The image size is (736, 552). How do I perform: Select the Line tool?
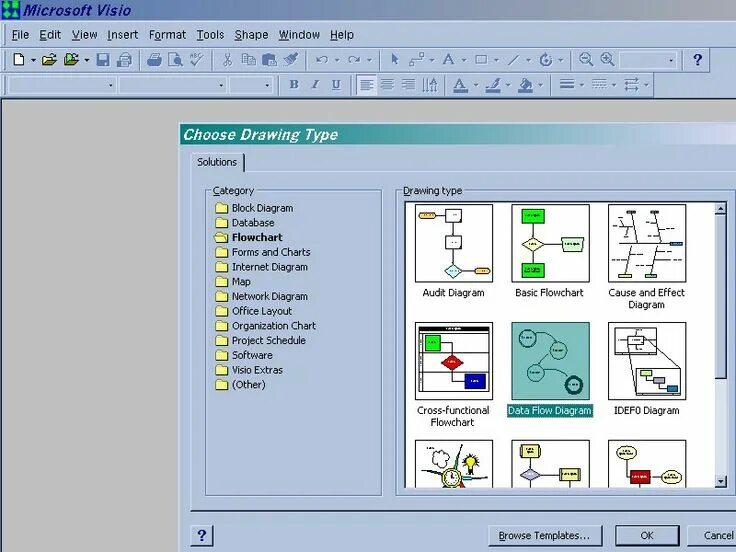[x=513, y=60]
